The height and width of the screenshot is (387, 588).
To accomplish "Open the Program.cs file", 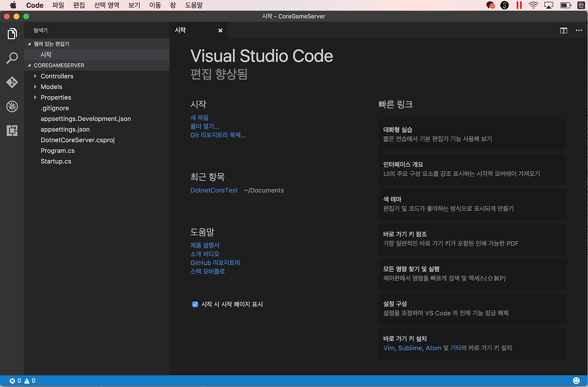I will (97, 151).
